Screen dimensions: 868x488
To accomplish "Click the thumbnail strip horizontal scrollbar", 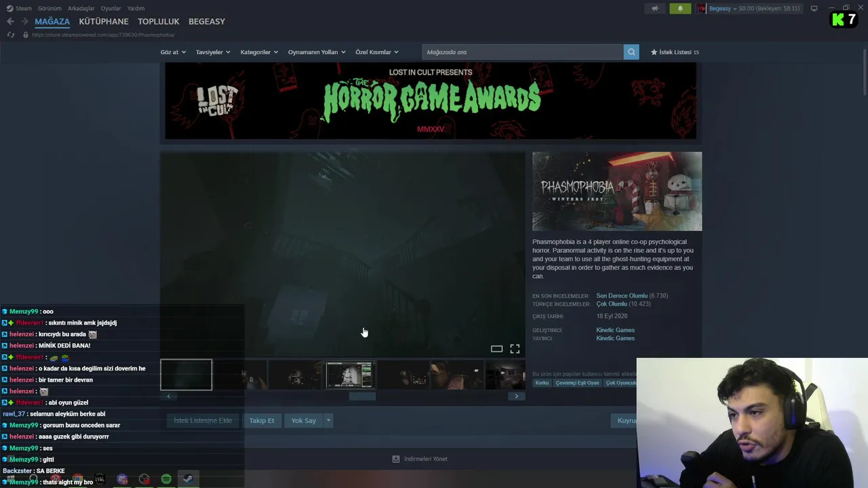I will click(362, 396).
